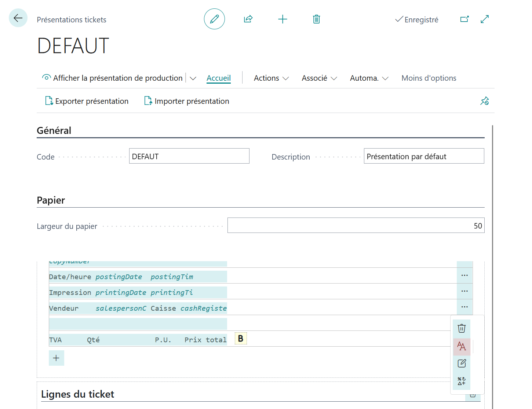Screen dimensions: 532x409
Task: Click the pin action bar icon
Action: point(485,101)
